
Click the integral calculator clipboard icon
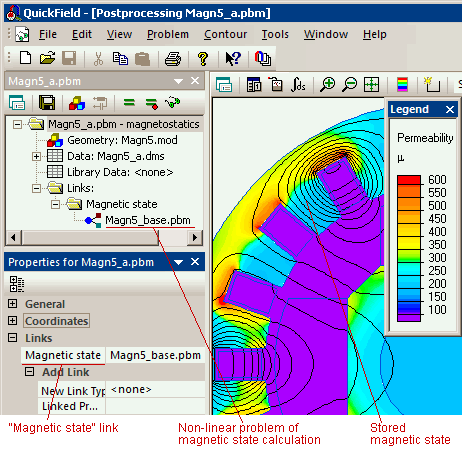coord(276,84)
